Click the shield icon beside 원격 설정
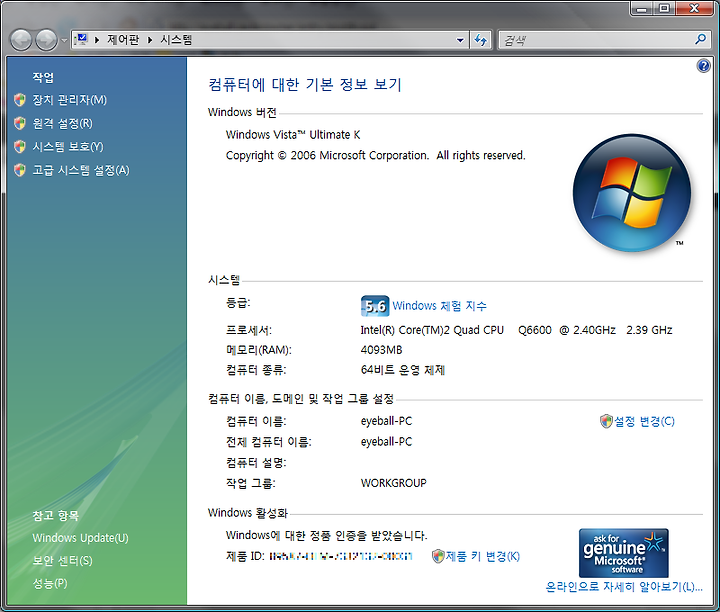Image resolution: width=720 pixels, height=612 pixels. click(x=20, y=123)
